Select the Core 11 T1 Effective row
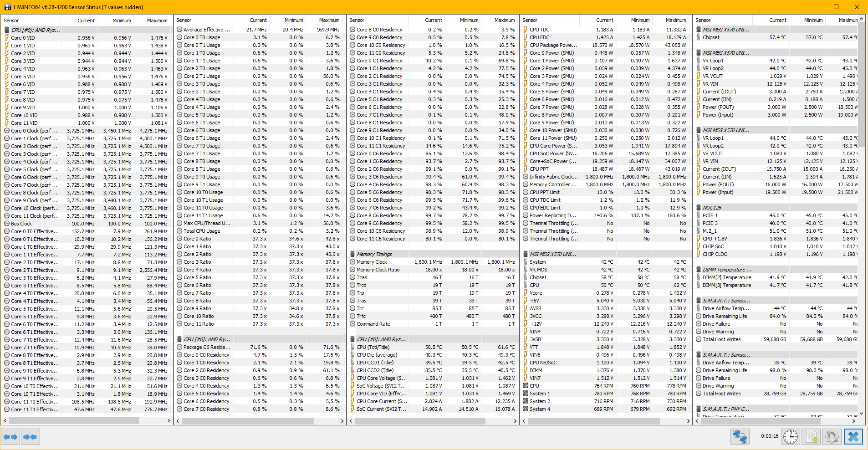 click(x=87, y=409)
